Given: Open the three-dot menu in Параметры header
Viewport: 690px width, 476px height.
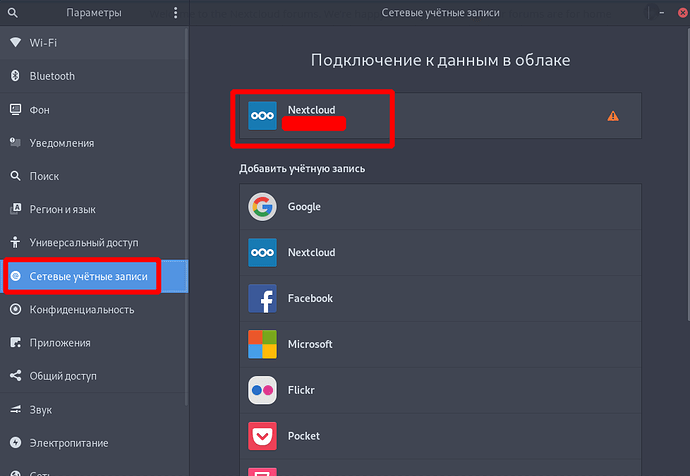Looking at the screenshot, I should [x=176, y=13].
